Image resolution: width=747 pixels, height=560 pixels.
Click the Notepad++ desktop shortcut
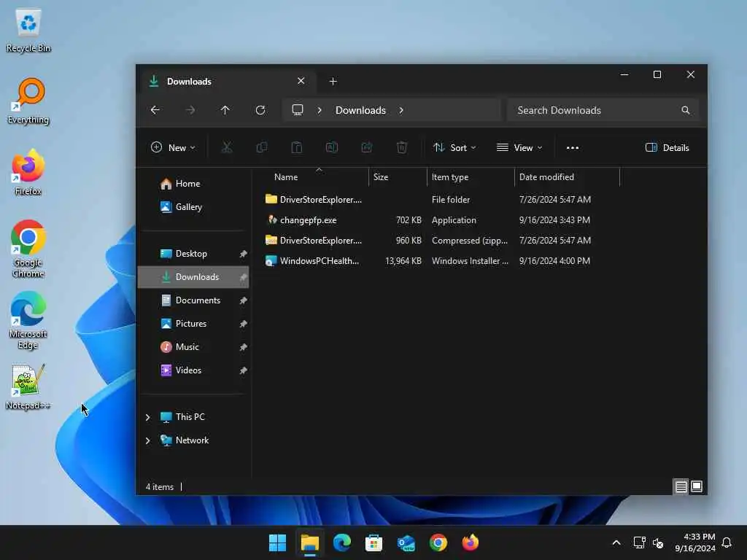(x=28, y=387)
